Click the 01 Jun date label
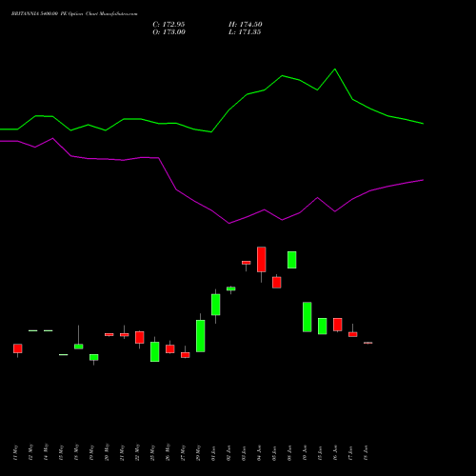Viewport: 476px width, 476px height. 213,453
